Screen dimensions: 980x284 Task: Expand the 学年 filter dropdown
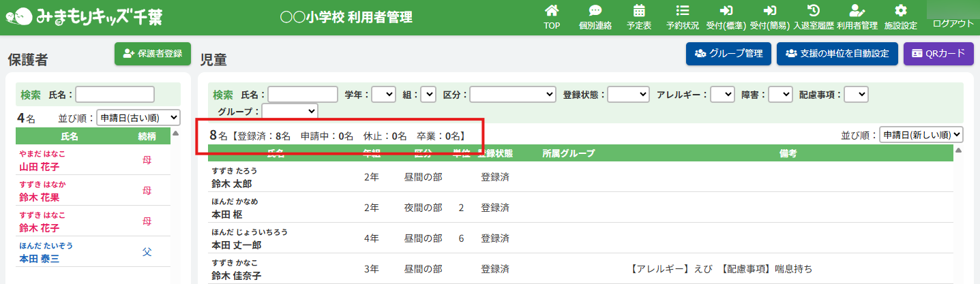pos(383,95)
